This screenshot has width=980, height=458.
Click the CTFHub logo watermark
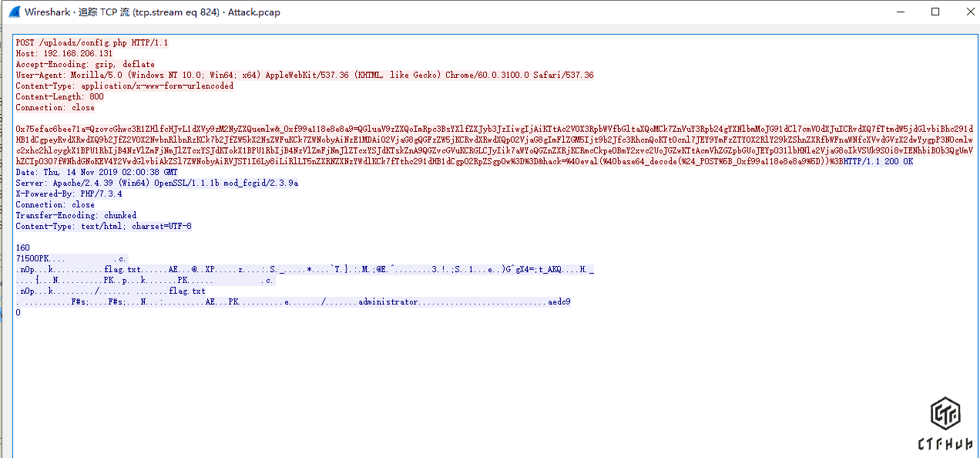coord(945,424)
